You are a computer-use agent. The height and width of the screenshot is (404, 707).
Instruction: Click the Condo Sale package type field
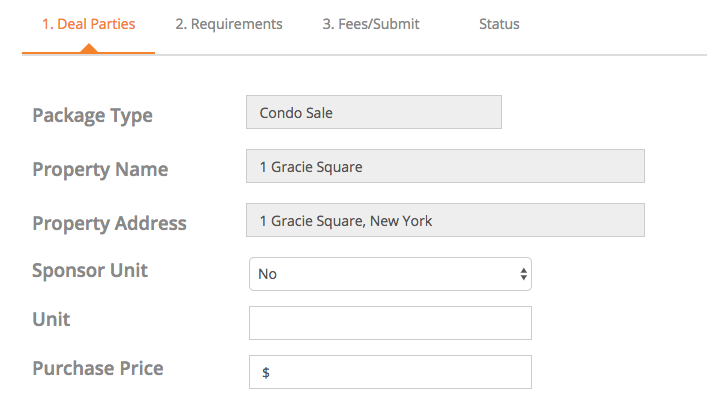tap(373, 113)
